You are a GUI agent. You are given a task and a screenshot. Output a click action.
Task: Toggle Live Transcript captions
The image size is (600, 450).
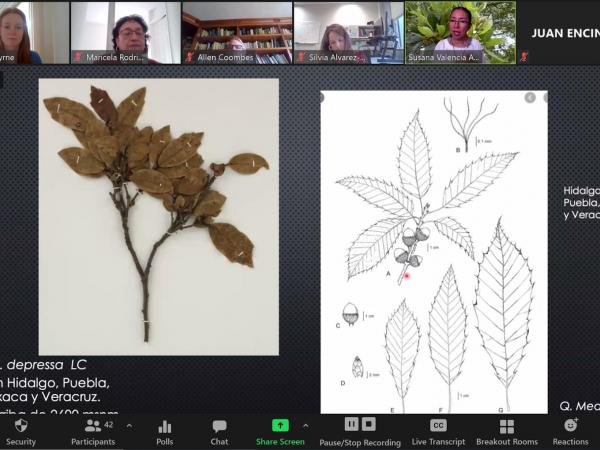tap(438, 430)
